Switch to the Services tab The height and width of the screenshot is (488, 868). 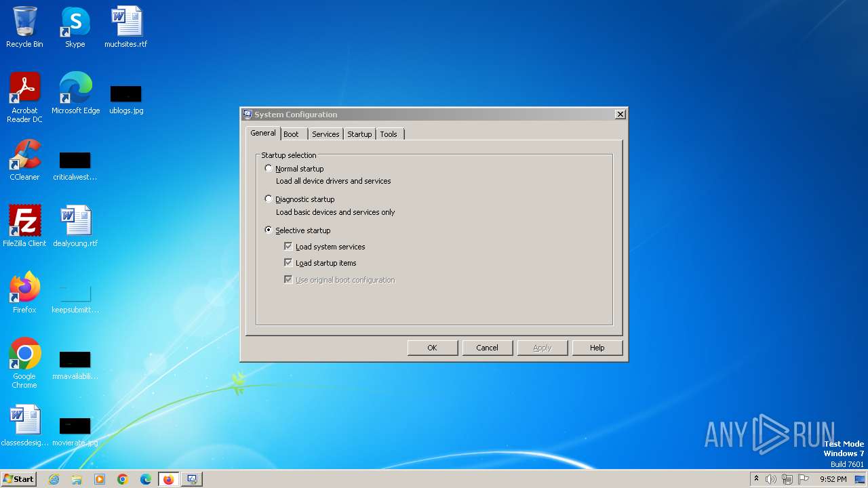(x=325, y=134)
